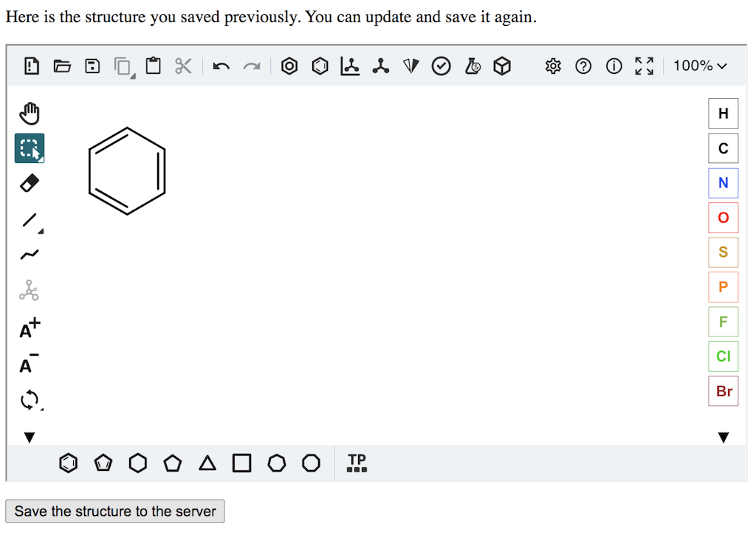Viewport: 756px width, 535px height.
Task: Run the Check Structure tool
Action: (x=441, y=66)
